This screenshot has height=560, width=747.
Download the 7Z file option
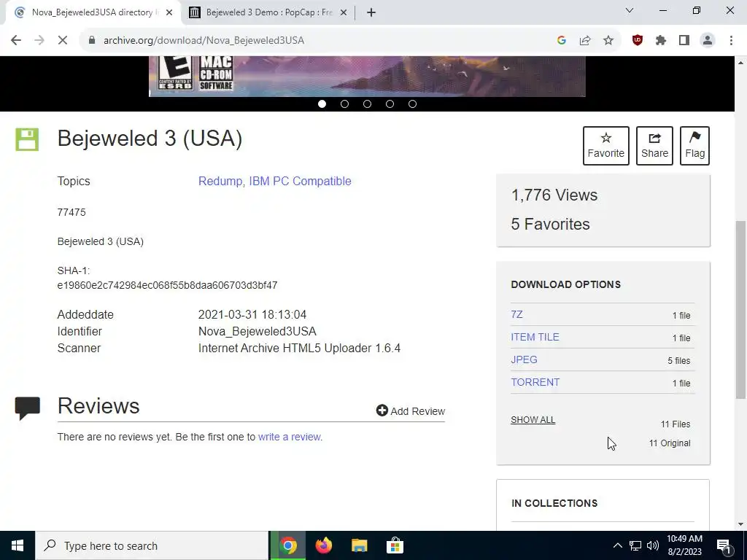[x=517, y=314]
